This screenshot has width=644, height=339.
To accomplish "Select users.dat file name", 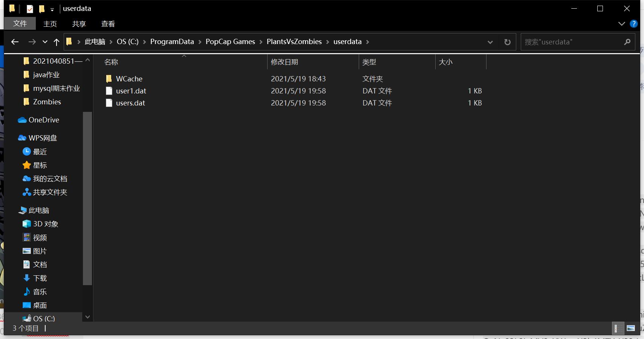I will point(130,103).
